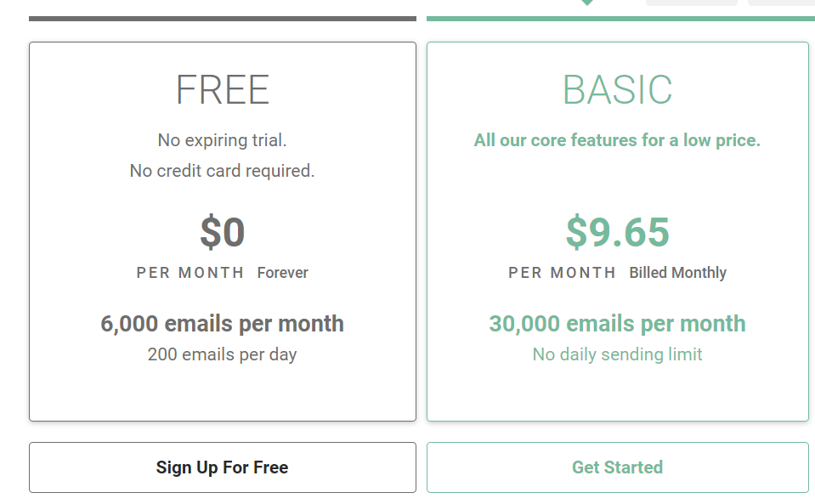
Task: Click "200 emails per day" text
Action: 223,354
